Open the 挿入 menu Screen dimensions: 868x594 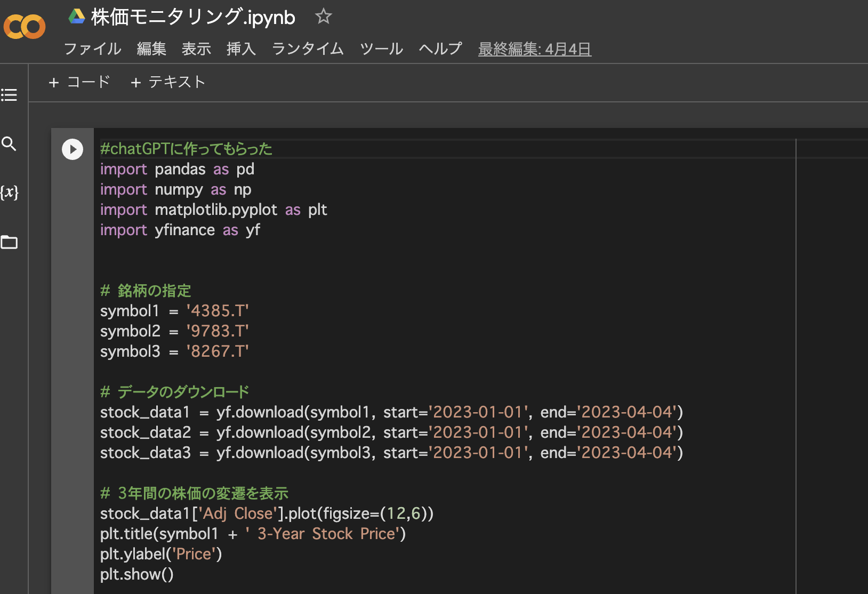click(x=241, y=49)
